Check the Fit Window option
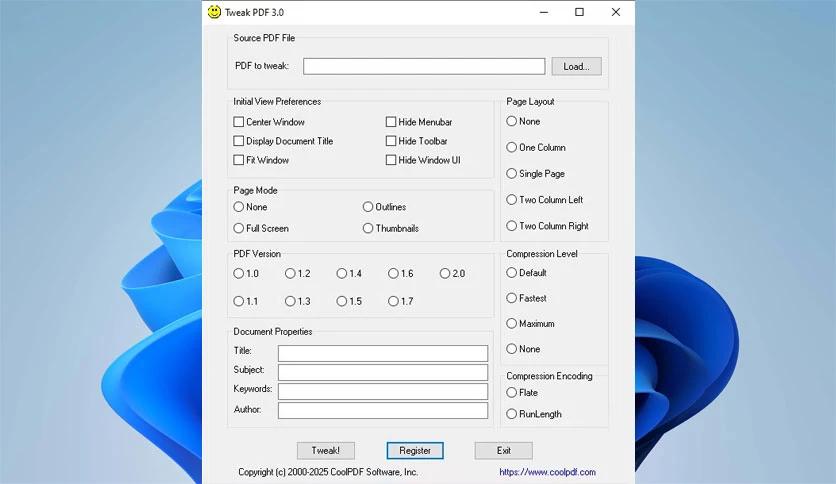The width and height of the screenshot is (836, 484). [x=239, y=160]
